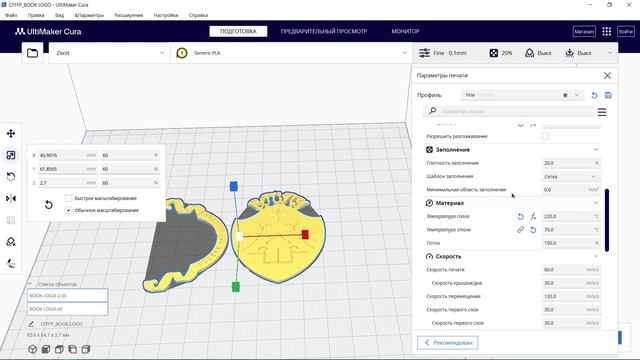The height and width of the screenshot is (360, 640).
Task: Click the Поток 100.0 field
Action: pos(571,243)
